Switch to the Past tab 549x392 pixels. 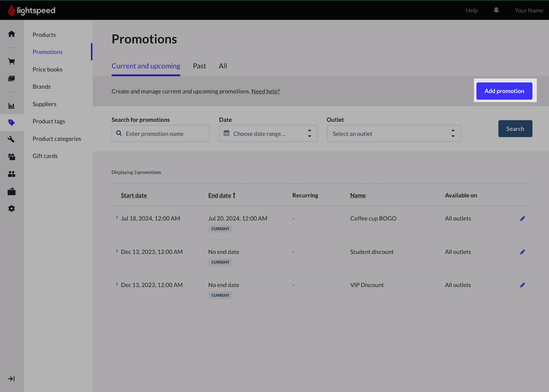pos(199,66)
